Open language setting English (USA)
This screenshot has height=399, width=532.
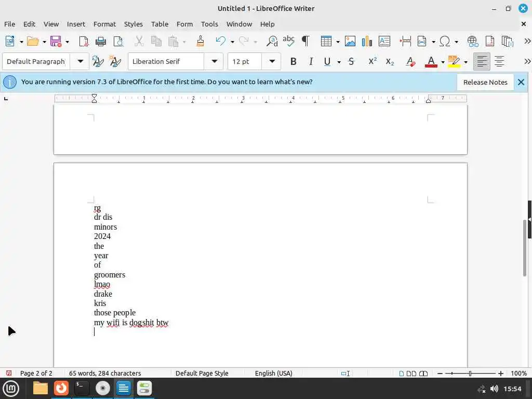point(273,373)
